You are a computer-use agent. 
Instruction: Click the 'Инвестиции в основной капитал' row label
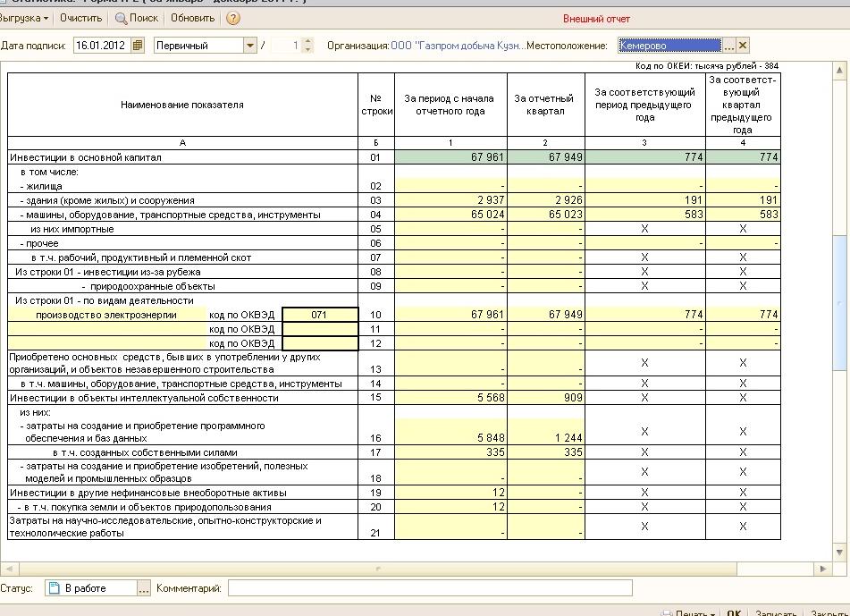[86, 157]
